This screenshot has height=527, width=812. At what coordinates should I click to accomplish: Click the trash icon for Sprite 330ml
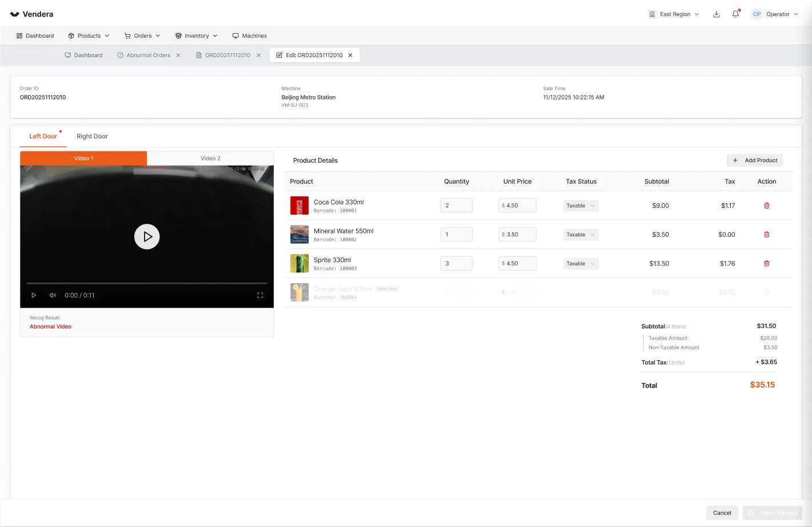[766, 263]
